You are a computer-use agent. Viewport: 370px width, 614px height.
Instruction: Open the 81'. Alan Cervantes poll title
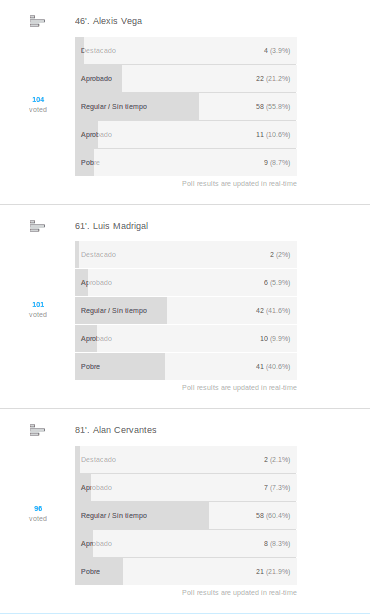[x=116, y=430]
